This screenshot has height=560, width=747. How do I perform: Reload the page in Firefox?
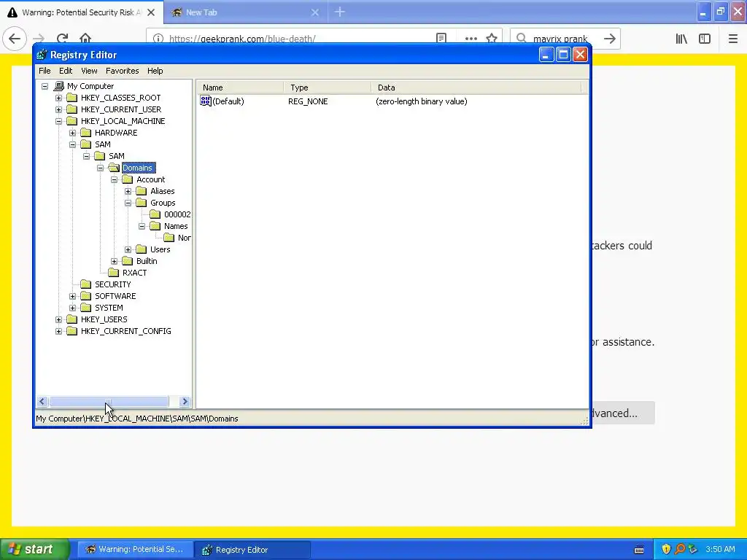tap(62, 39)
